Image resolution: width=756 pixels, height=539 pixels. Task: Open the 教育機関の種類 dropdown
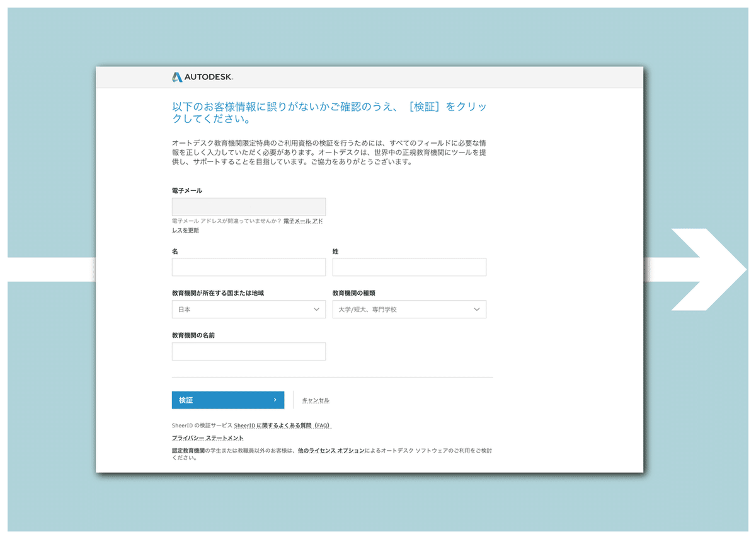[x=409, y=310]
